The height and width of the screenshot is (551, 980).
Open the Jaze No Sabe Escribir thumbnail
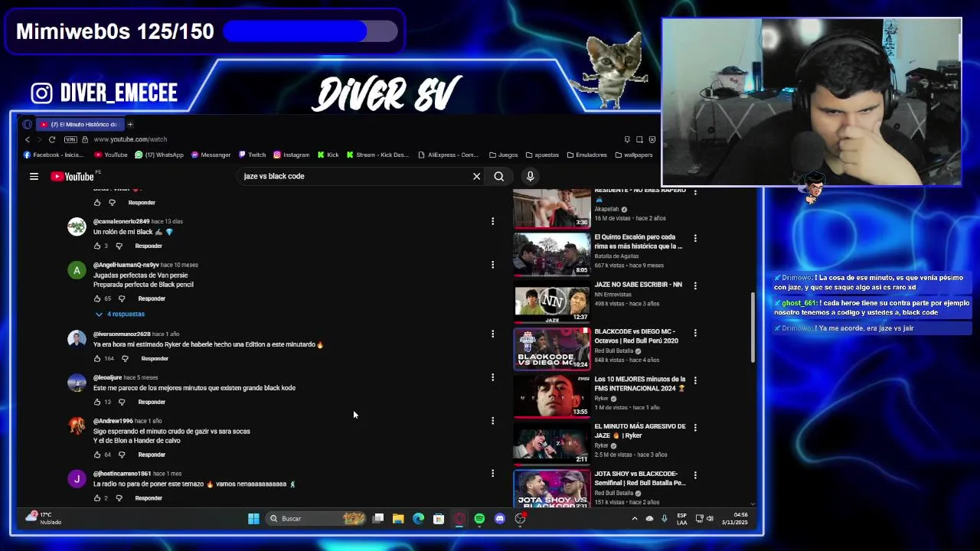[552, 303]
